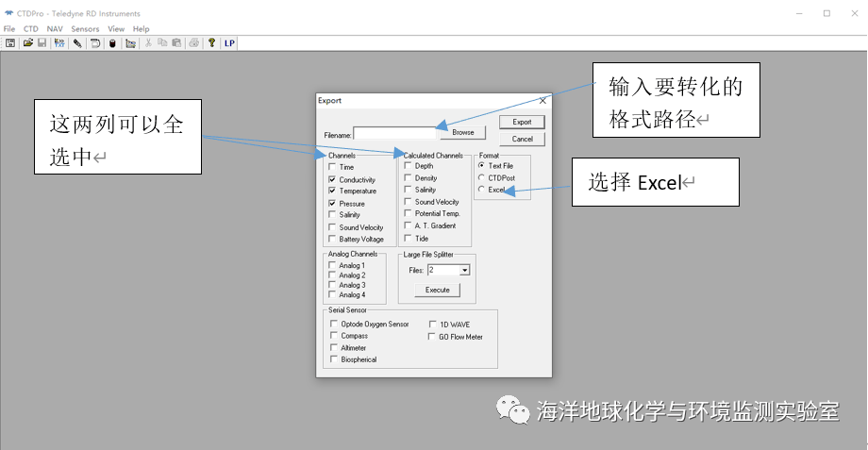Check the Optode Oxygen Sensor box

pos(333,324)
